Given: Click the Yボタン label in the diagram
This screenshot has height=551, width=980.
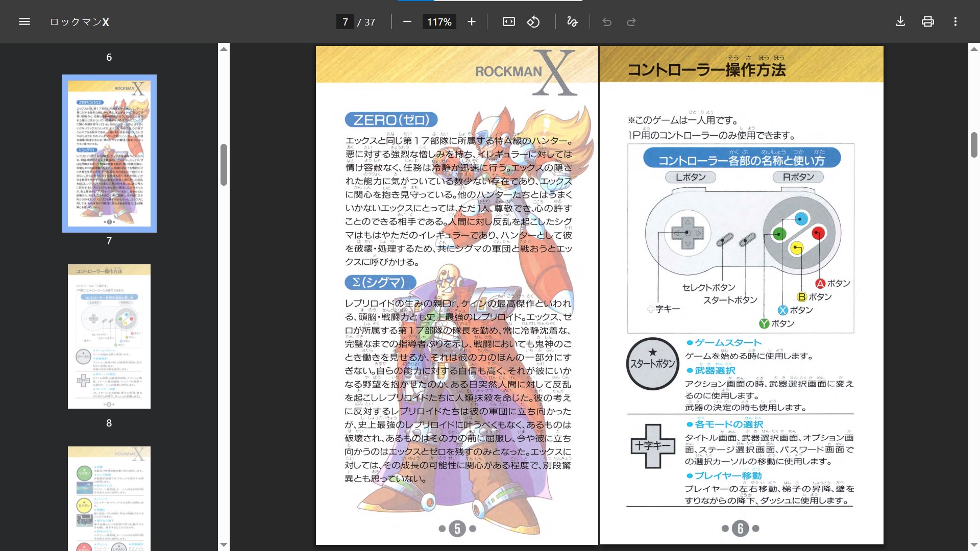Looking at the screenshot, I should pyautogui.click(x=777, y=323).
